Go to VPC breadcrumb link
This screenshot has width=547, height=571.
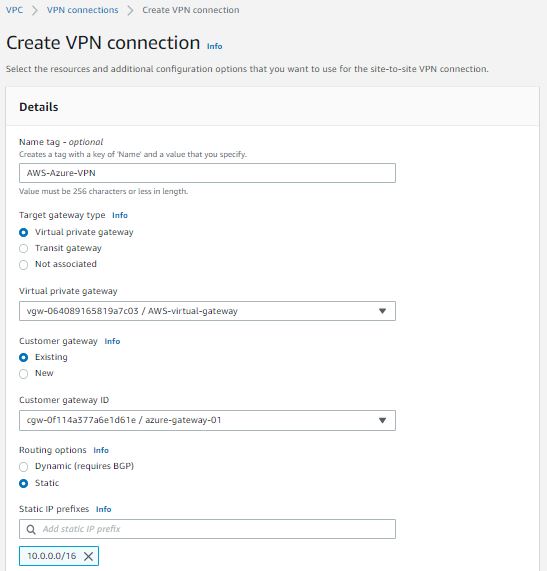point(14,10)
